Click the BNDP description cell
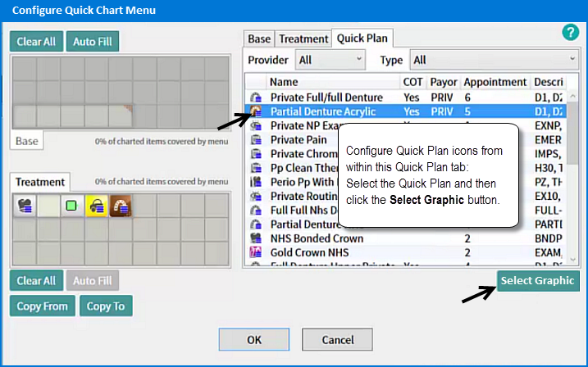 [549, 238]
